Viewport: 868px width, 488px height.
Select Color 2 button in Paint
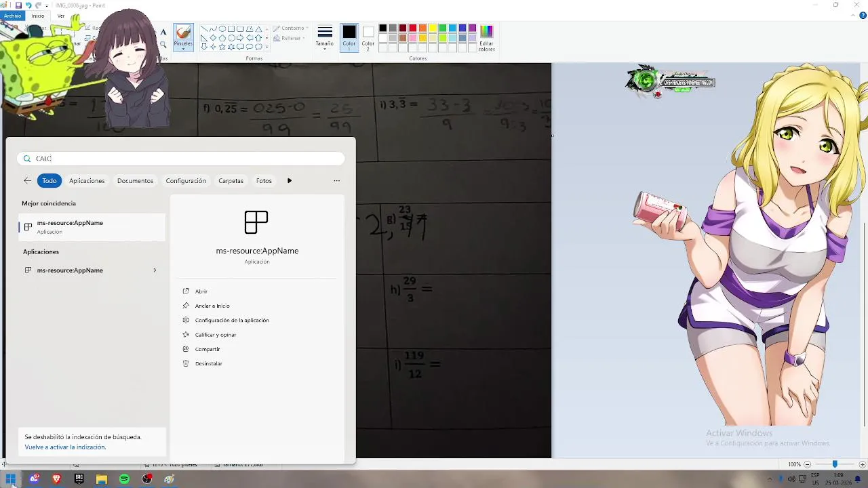(368, 38)
